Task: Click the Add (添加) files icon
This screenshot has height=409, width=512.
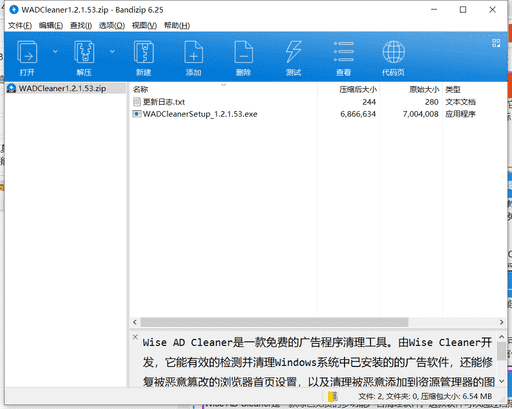Action: click(x=193, y=52)
